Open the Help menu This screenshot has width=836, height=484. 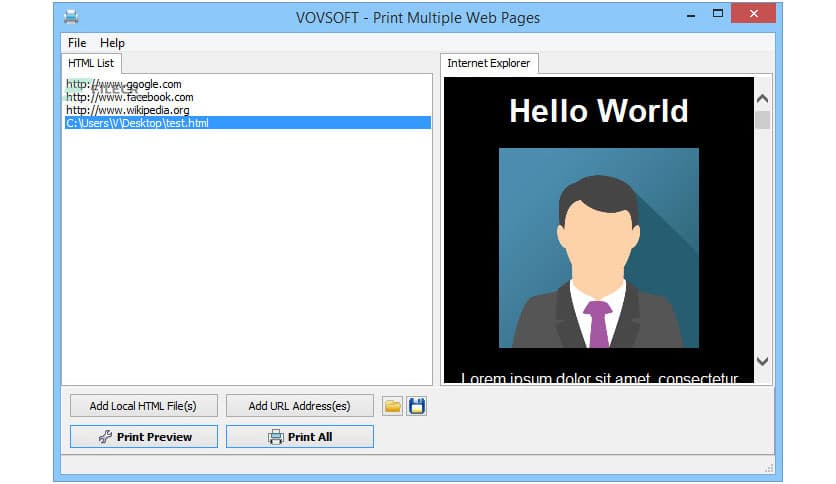(x=112, y=43)
